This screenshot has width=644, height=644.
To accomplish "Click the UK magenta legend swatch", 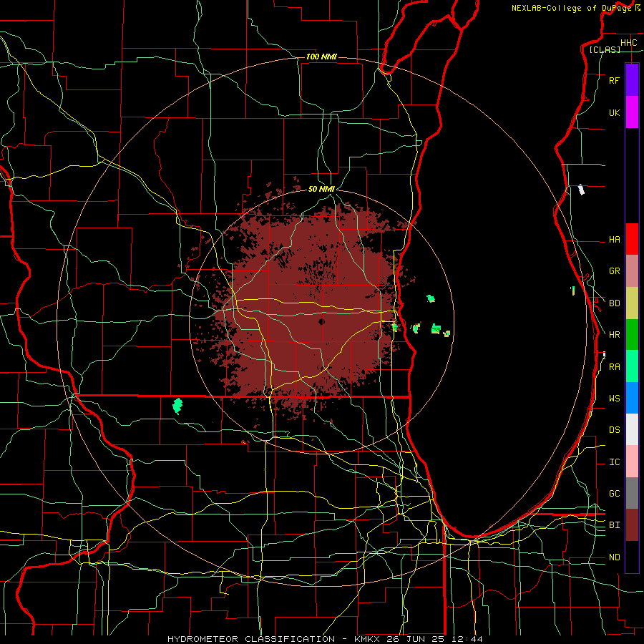I will point(632,112).
